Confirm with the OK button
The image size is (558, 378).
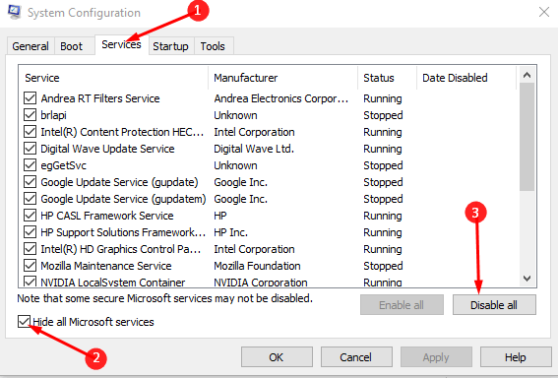277,357
